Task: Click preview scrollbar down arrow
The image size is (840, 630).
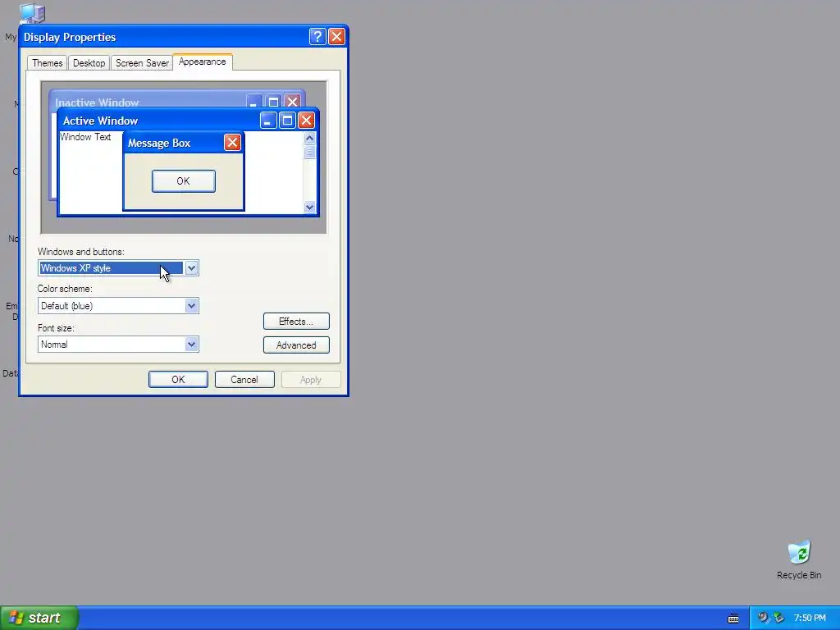Action: [309, 207]
